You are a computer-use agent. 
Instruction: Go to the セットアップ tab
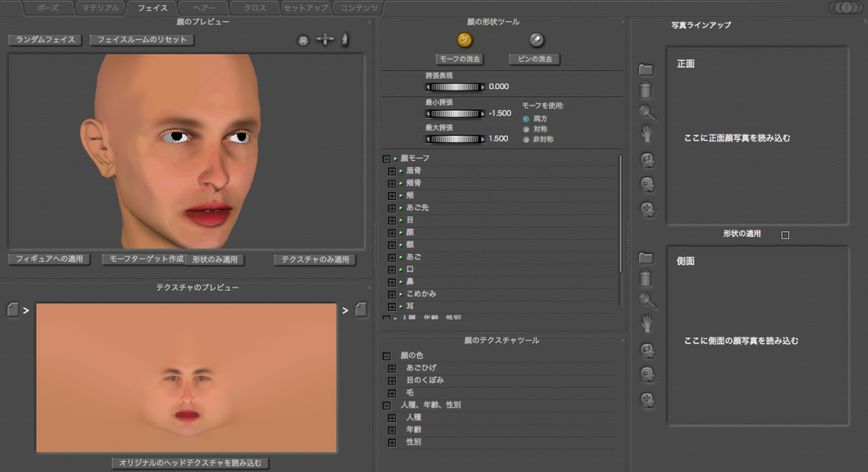(x=305, y=8)
